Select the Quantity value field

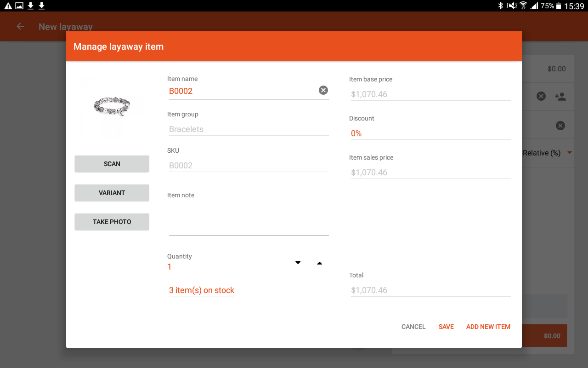[x=225, y=267]
